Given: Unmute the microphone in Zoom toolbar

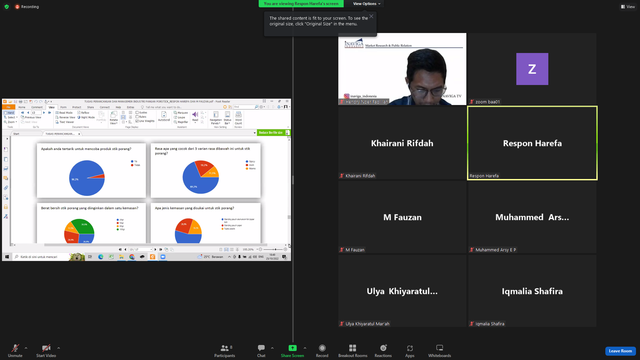Looking at the screenshot, I should click(15, 350).
